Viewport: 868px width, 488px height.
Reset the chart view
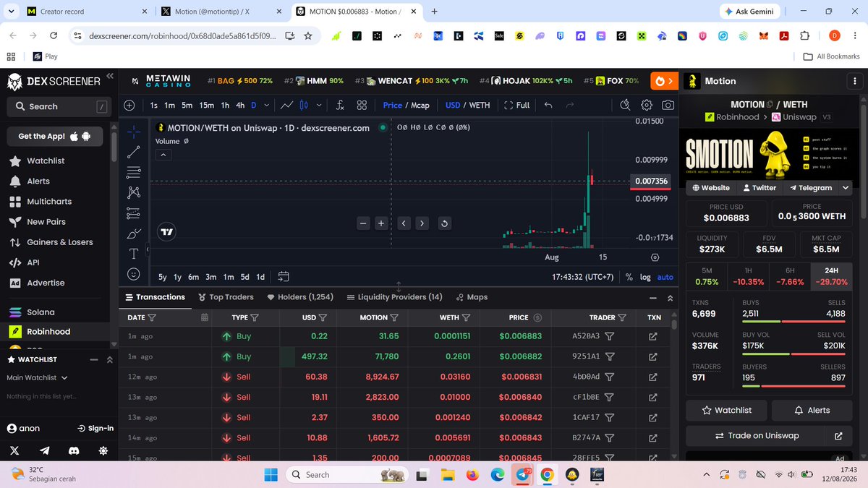click(444, 223)
